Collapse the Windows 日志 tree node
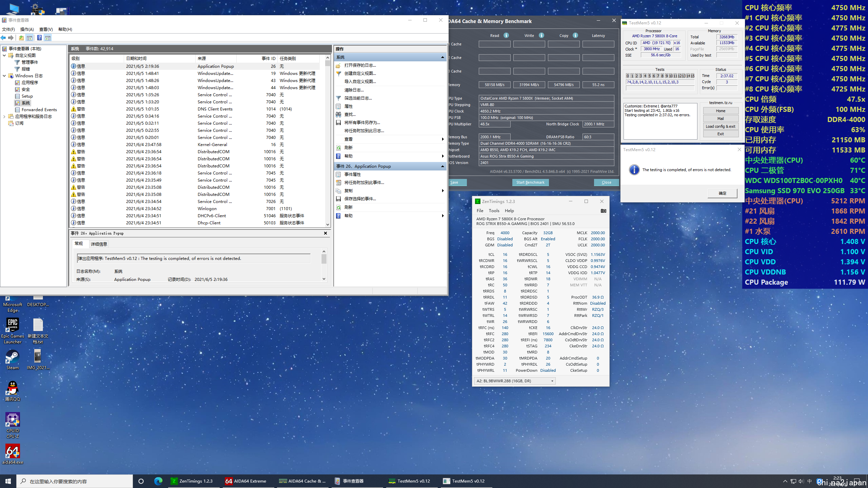868x488 pixels. click(4, 76)
